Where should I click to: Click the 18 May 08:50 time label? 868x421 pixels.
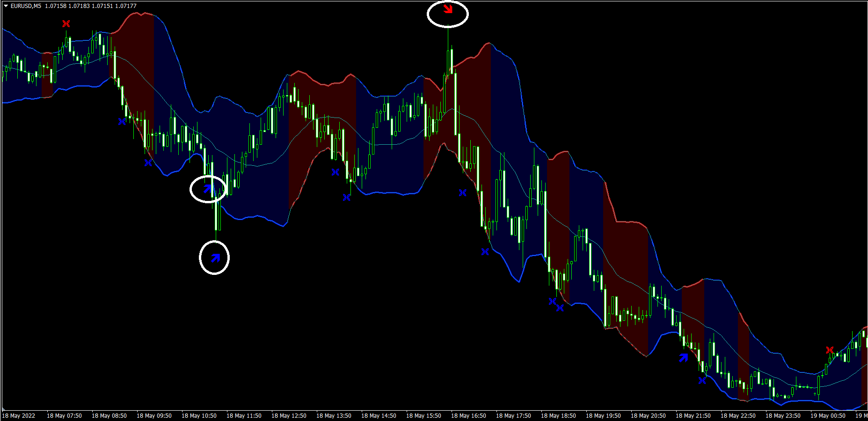click(109, 416)
